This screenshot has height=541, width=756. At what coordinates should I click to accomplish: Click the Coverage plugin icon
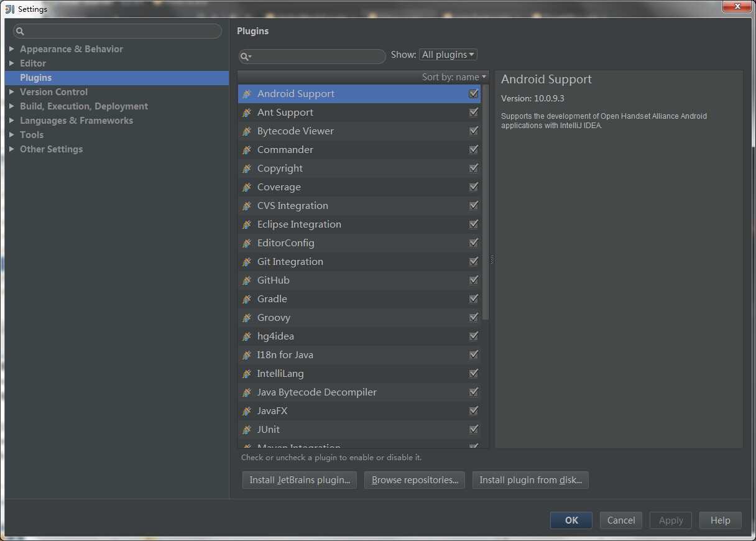247,187
